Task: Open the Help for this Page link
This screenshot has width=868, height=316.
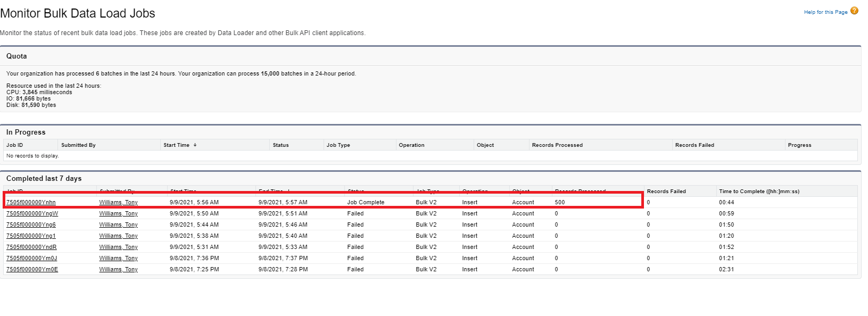Action: click(x=825, y=12)
